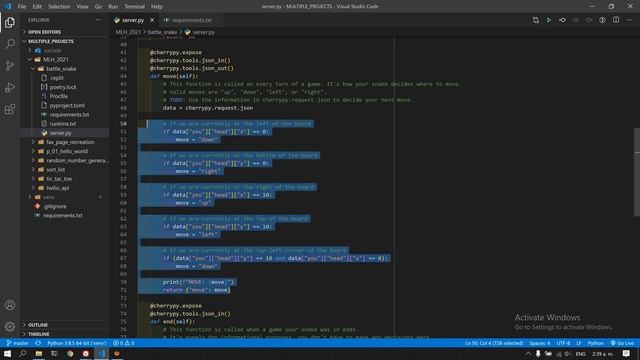Open runtime.txt in explorer
This screenshot has height=360, width=640.
pos(65,124)
